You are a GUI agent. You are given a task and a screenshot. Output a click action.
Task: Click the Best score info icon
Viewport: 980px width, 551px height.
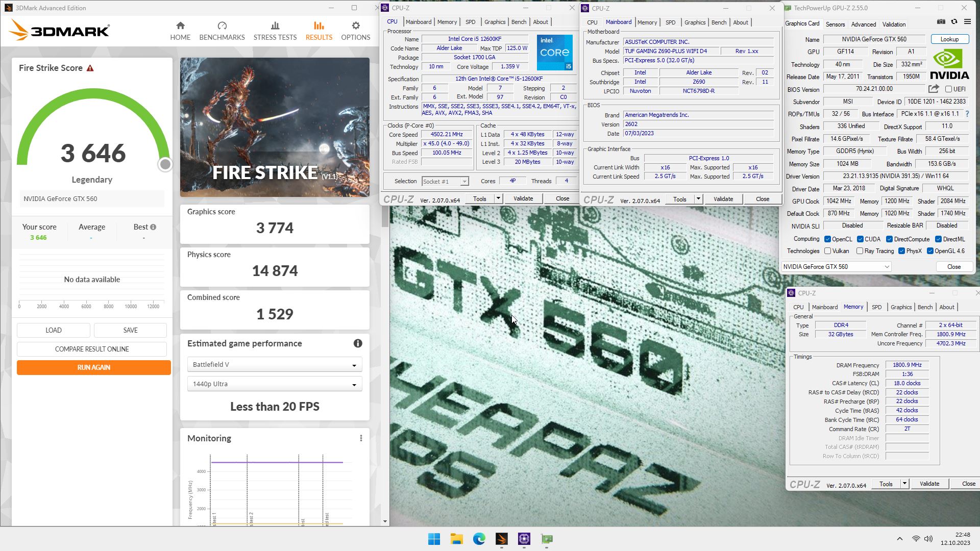coord(153,227)
